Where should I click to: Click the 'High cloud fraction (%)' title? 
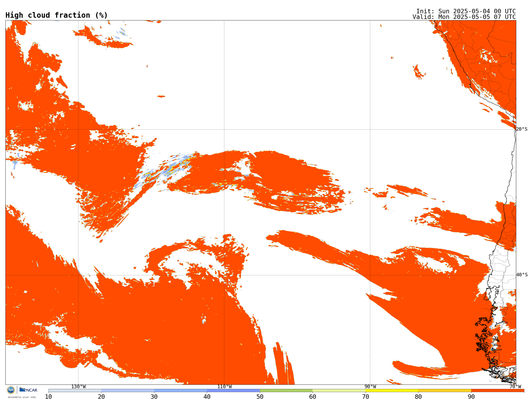click(56, 15)
